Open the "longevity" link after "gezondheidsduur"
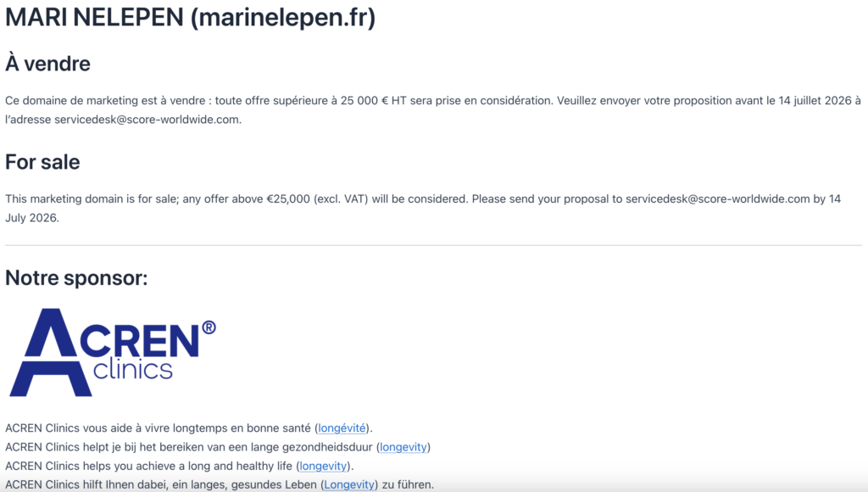Image resolution: width=868 pixels, height=492 pixels. pos(403,447)
